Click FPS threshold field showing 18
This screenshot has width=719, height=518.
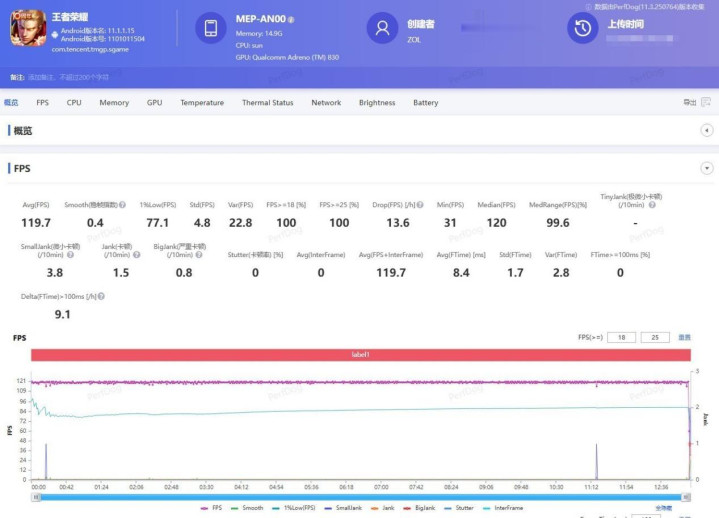(x=620, y=338)
